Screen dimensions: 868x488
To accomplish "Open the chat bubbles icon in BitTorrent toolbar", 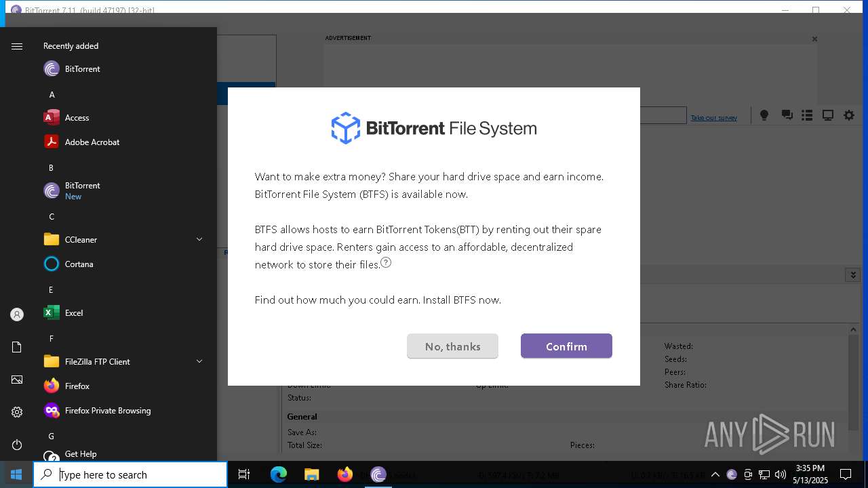I will pyautogui.click(x=787, y=115).
